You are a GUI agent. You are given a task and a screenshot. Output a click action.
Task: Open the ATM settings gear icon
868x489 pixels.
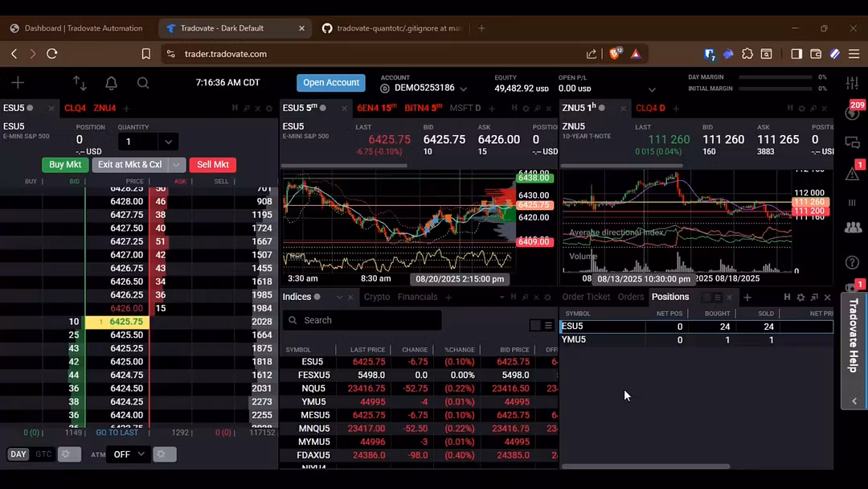pyautogui.click(x=165, y=454)
